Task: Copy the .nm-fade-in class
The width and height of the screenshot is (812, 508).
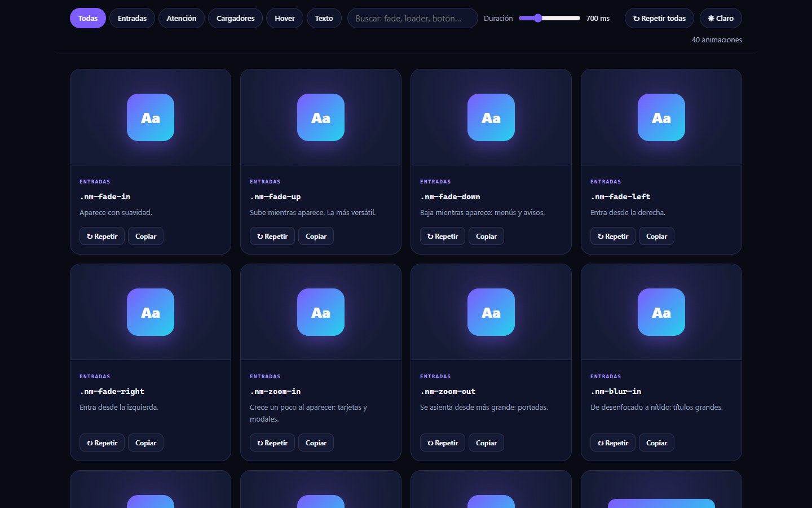Action: (145, 236)
